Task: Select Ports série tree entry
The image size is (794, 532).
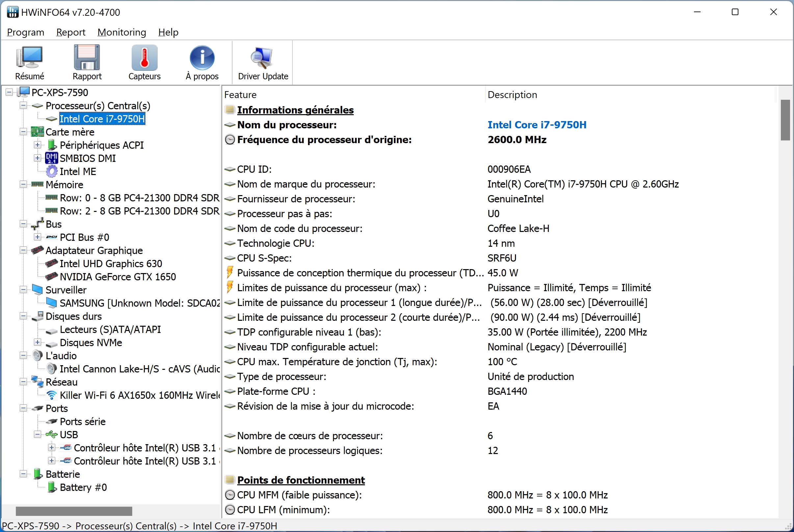Action: (83, 422)
